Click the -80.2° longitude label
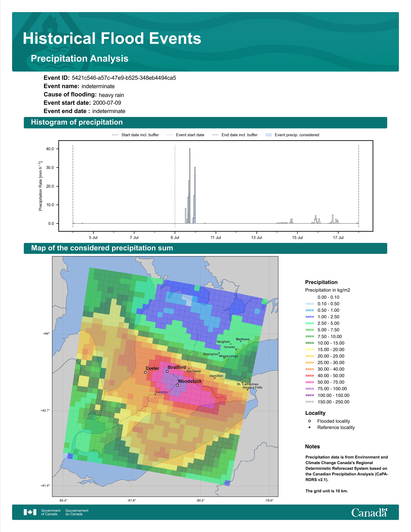 click(200, 501)
